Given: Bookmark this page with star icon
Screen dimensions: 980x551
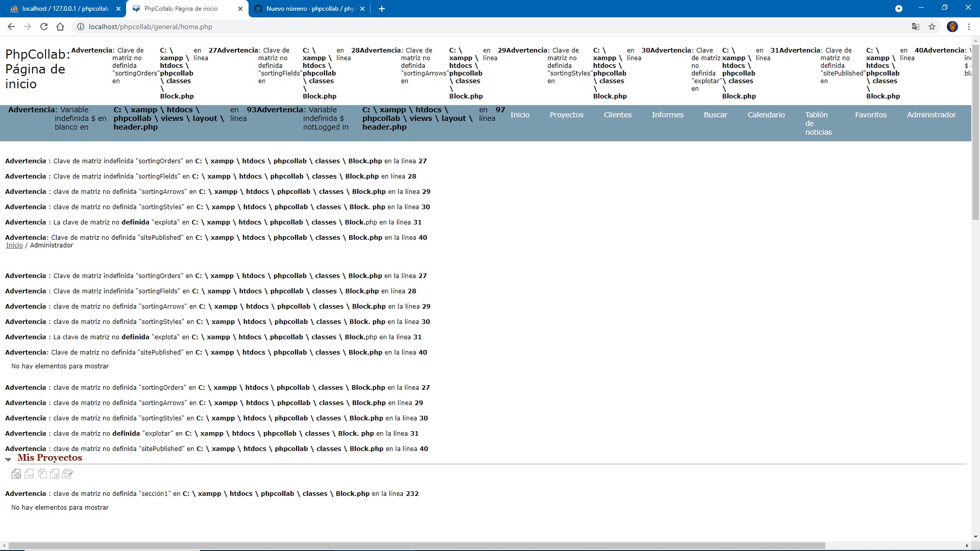Looking at the screenshot, I should [932, 27].
